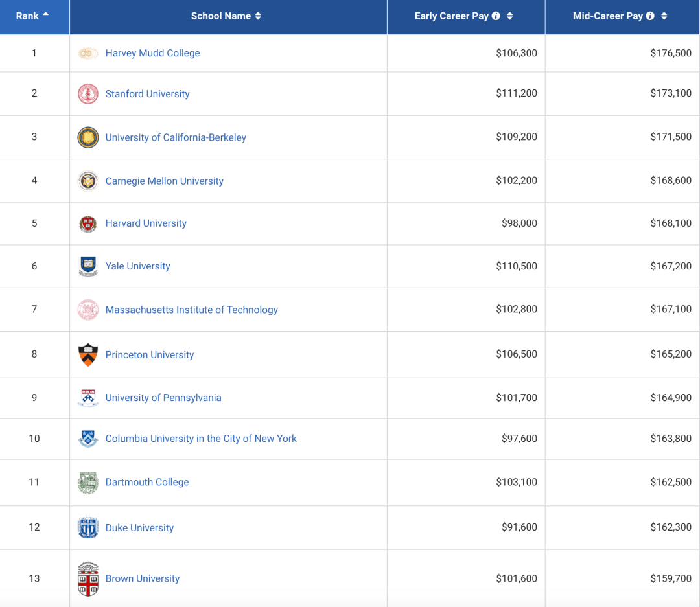Click the School Name header label
700x607 pixels.
(221, 16)
